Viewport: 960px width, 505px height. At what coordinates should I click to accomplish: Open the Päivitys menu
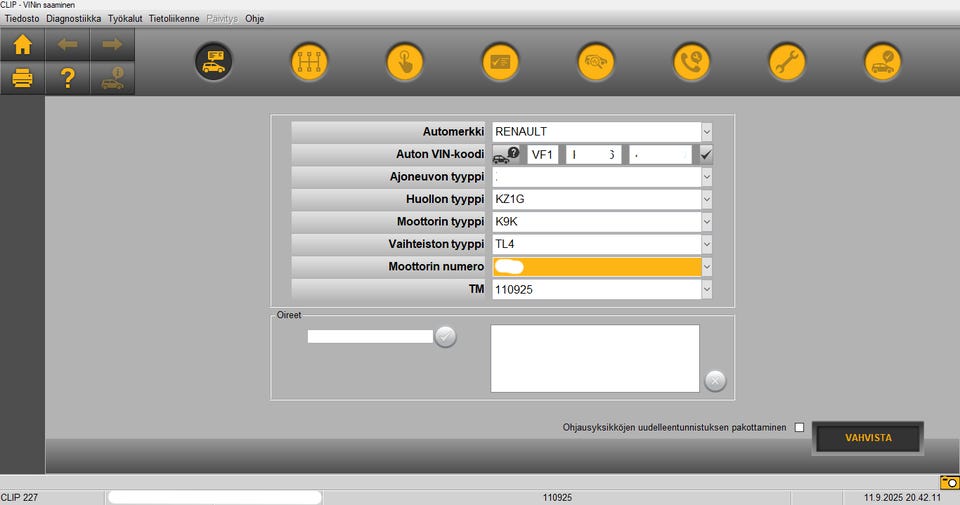[222, 18]
